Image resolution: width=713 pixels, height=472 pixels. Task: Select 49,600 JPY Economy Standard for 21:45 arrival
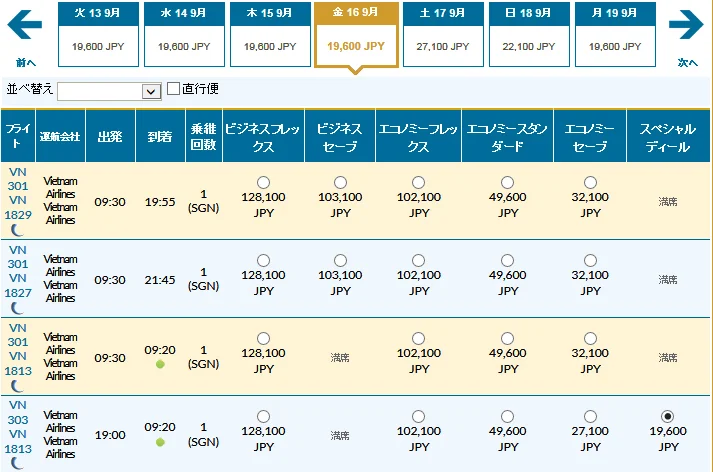click(507, 261)
